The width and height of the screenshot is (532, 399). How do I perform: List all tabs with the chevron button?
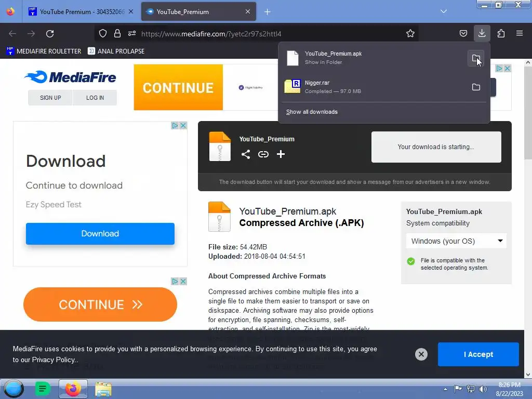444,11
